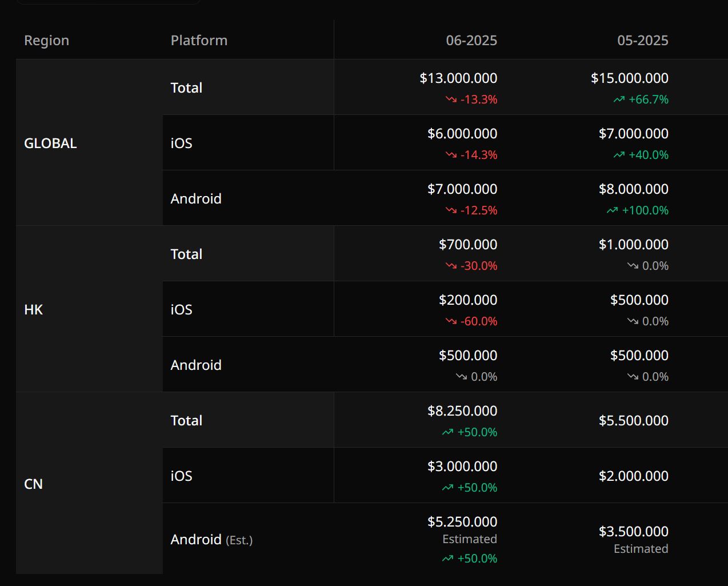Click the uptrend arrow beside +66.7%
This screenshot has width=728, height=586.
pyautogui.click(x=619, y=99)
